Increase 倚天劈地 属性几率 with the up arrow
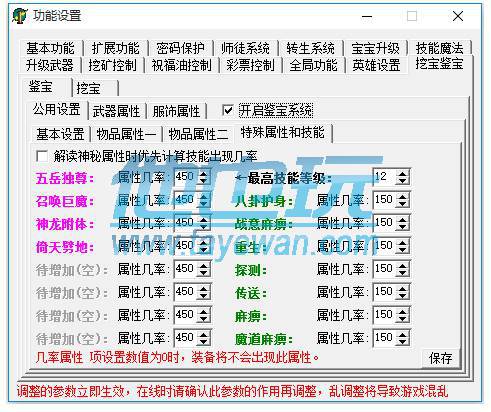 [x=203, y=242]
